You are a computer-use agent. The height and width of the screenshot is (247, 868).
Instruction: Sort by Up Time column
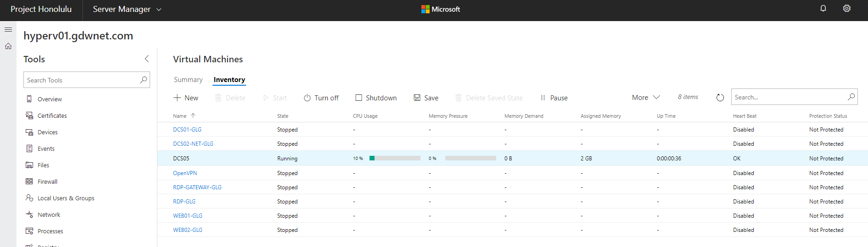pos(666,116)
